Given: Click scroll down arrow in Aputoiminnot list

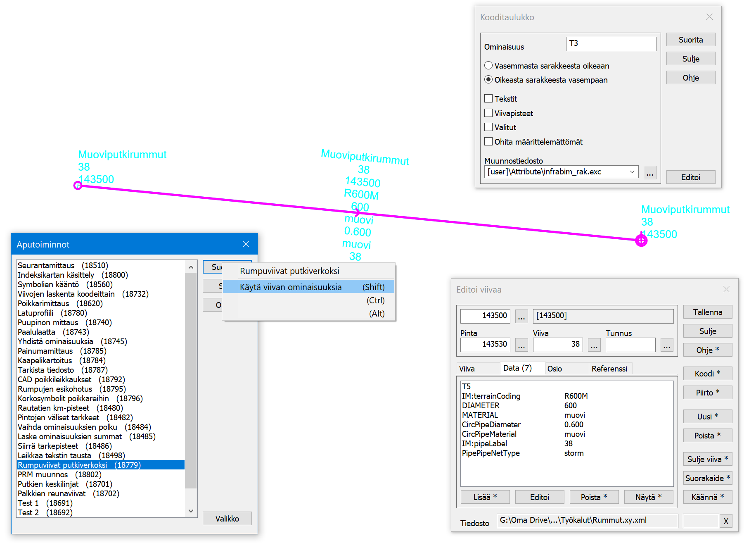Looking at the screenshot, I should pos(191,511).
